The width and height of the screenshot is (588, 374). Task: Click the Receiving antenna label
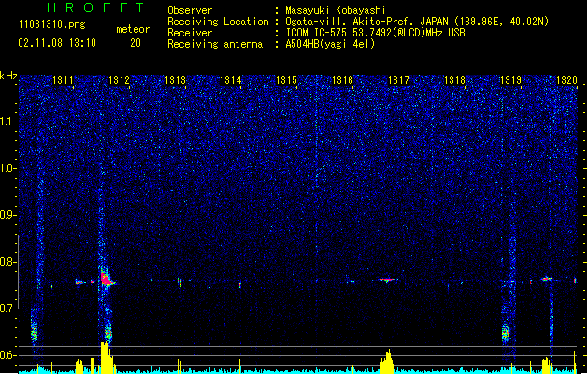point(215,44)
